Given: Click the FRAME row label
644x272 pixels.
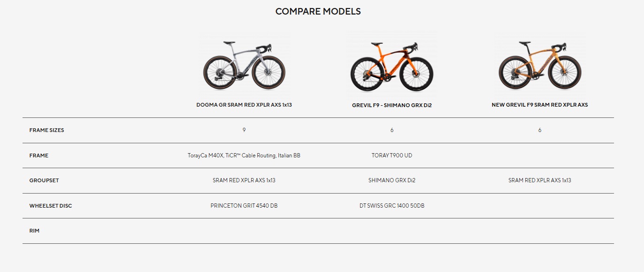Looking at the screenshot, I should pyautogui.click(x=38, y=155).
